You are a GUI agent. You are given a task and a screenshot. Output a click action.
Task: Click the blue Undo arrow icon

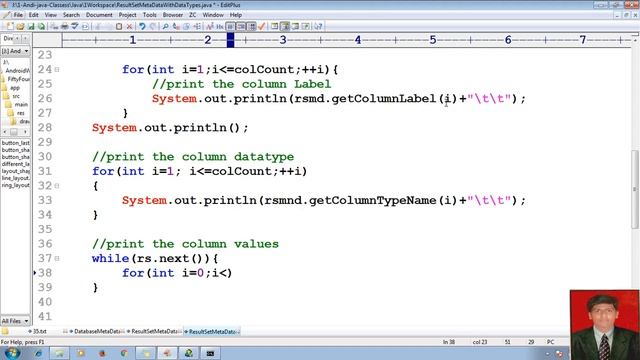pyautogui.click(x=142, y=27)
